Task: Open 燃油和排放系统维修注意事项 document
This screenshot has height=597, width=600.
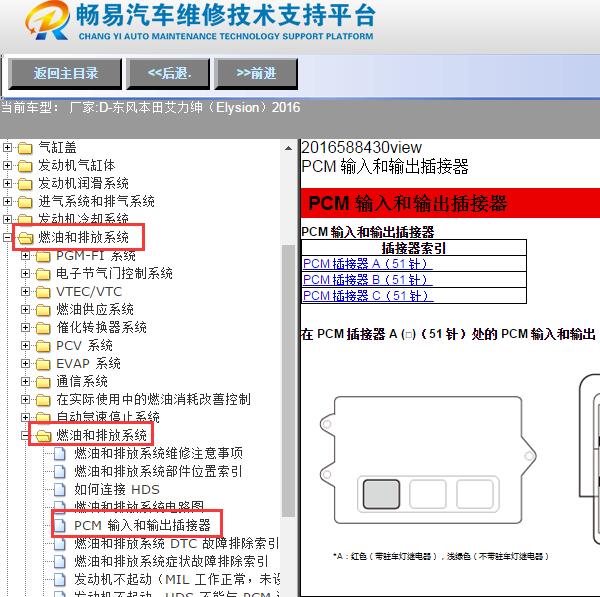Action: pos(159,453)
